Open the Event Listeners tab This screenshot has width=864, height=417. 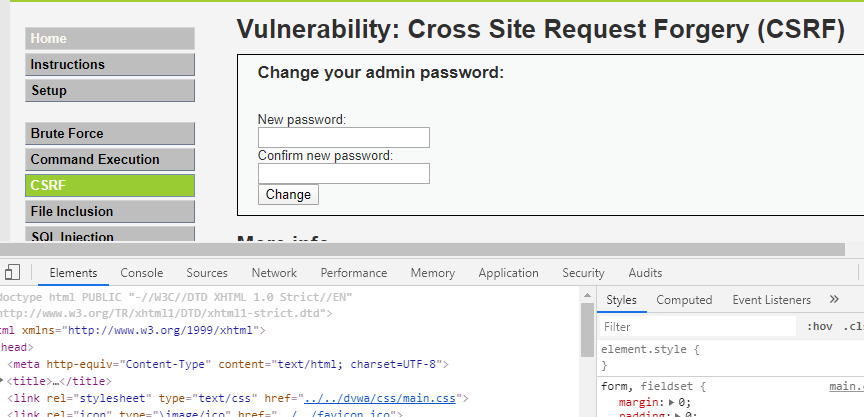(x=771, y=300)
